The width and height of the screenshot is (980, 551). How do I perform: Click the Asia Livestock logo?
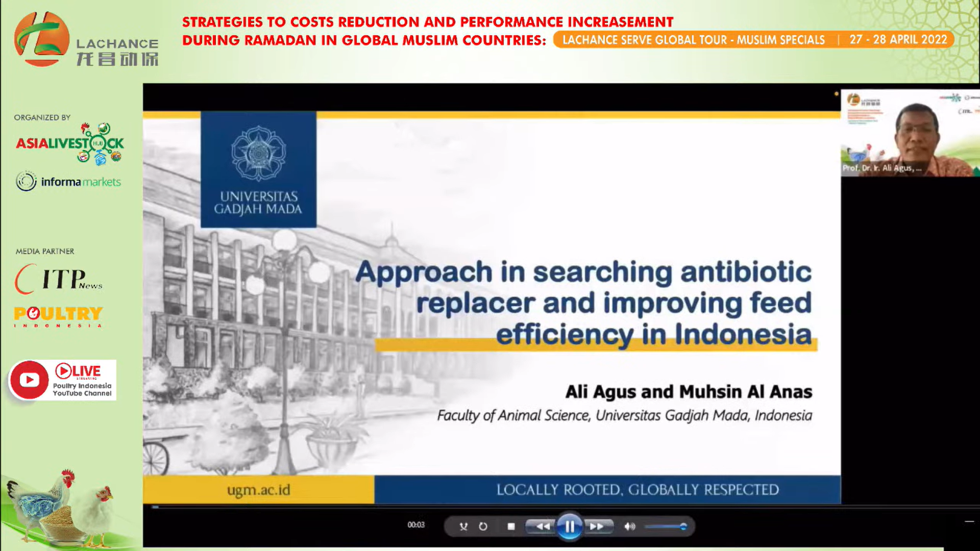[x=70, y=143]
